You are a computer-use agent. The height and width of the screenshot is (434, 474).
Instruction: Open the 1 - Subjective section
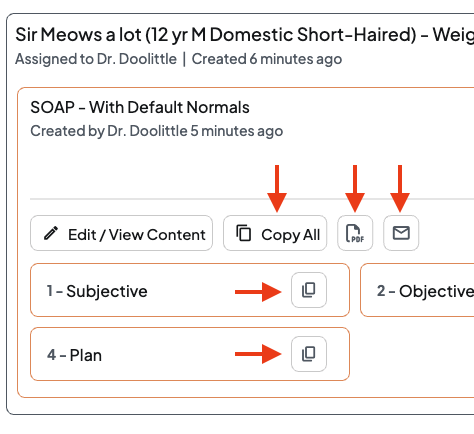(190, 290)
